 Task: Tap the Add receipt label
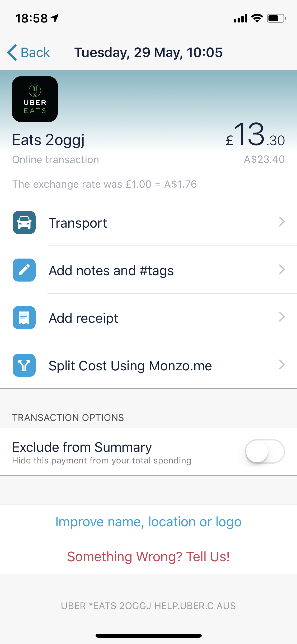pos(83,318)
